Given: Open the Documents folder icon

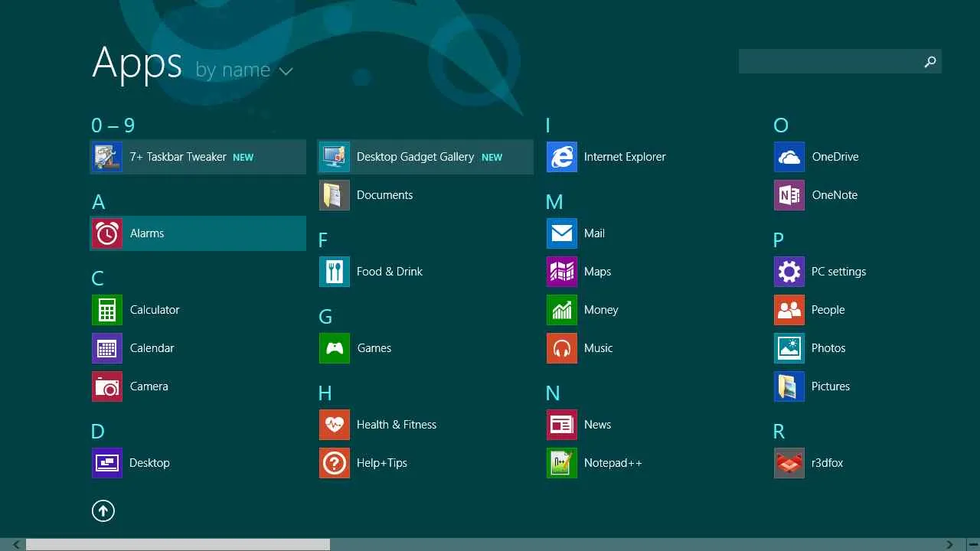Looking at the screenshot, I should click(335, 195).
